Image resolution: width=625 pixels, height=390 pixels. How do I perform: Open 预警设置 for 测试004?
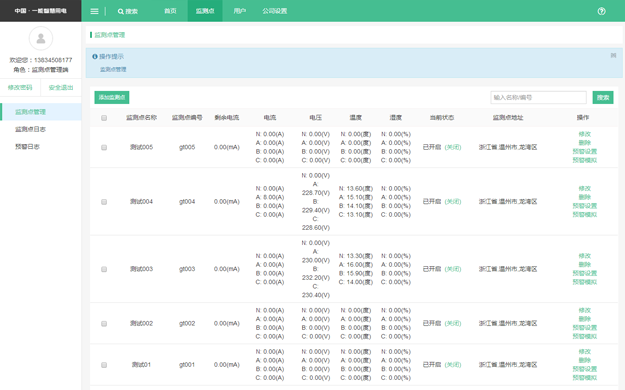[585, 206]
